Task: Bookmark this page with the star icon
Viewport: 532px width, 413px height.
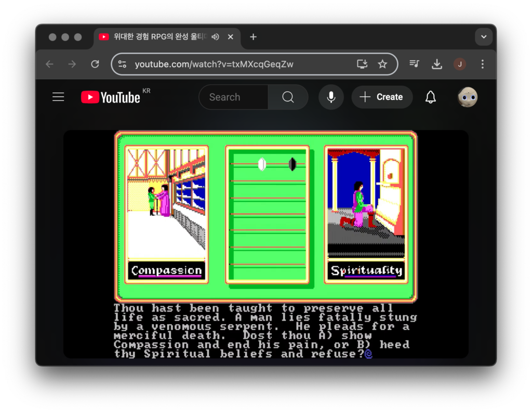Action: click(382, 64)
